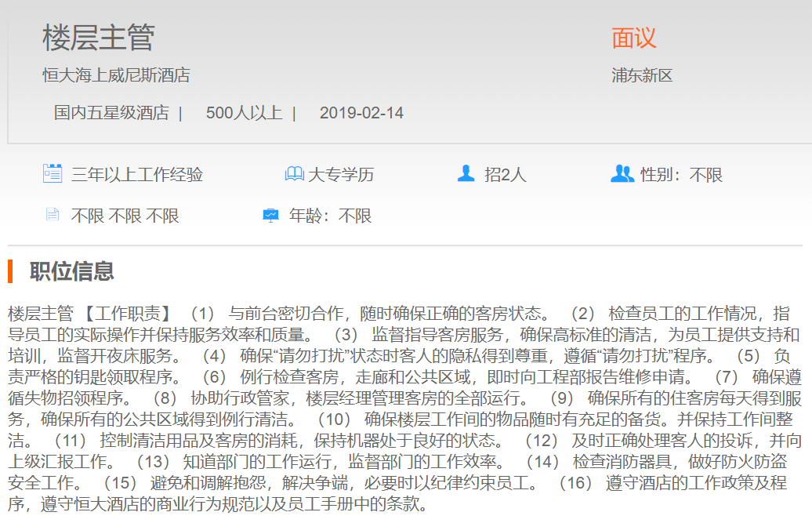
Task: Click the document icon before 不限 不限 不限
Action: 53,215
